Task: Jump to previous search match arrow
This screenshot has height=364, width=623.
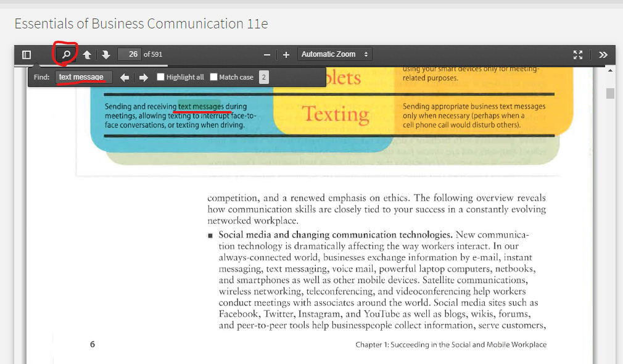Action: click(124, 77)
